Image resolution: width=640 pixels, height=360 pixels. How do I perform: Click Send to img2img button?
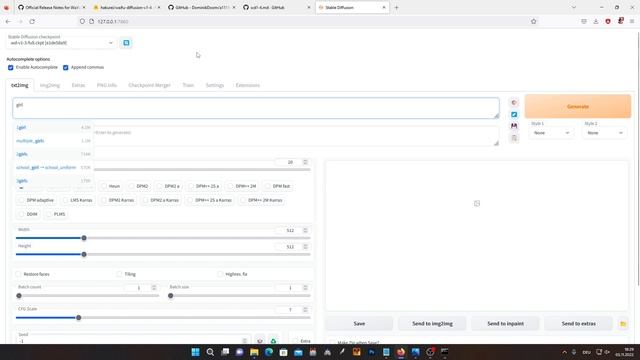point(432,324)
